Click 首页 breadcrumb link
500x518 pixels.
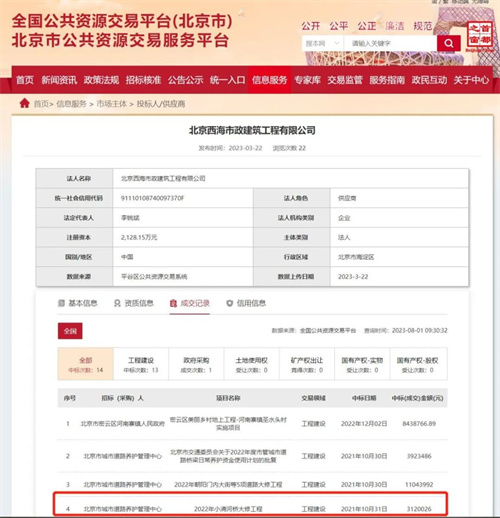click(x=41, y=104)
